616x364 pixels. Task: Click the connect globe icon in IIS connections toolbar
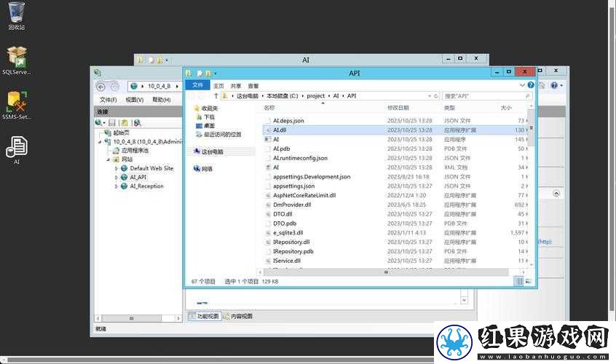tap(100, 123)
